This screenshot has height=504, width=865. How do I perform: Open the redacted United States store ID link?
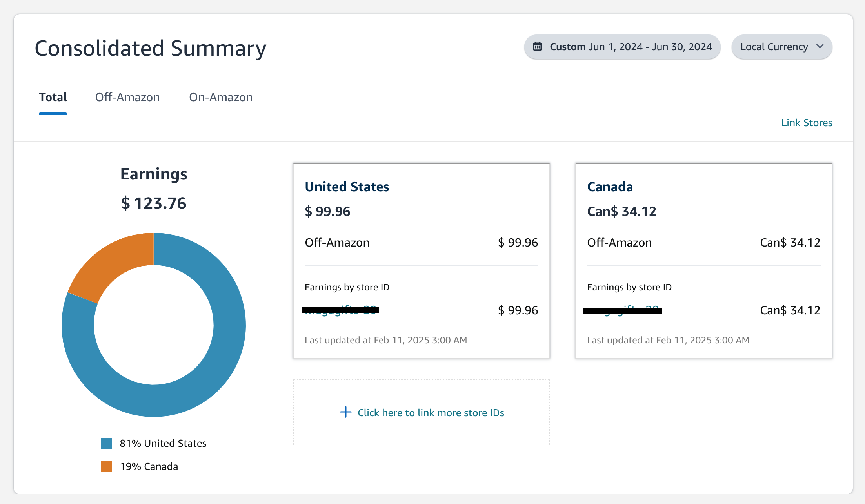(x=341, y=310)
